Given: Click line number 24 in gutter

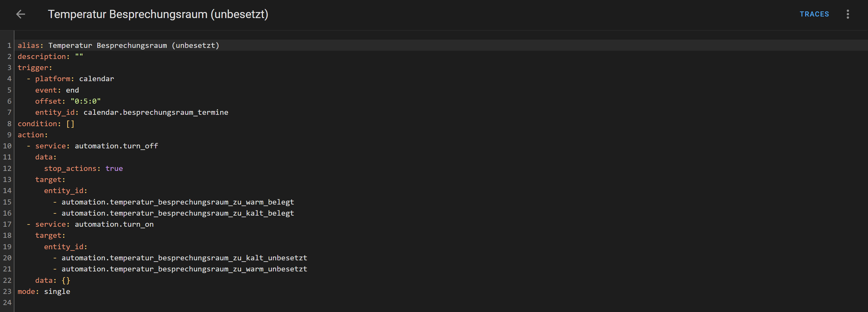Looking at the screenshot, I should tap(7, 302).
